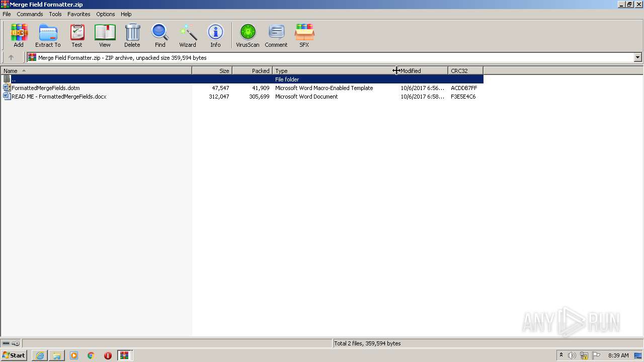
Task: Open the Commands menu
Action: tap(30, 14)
